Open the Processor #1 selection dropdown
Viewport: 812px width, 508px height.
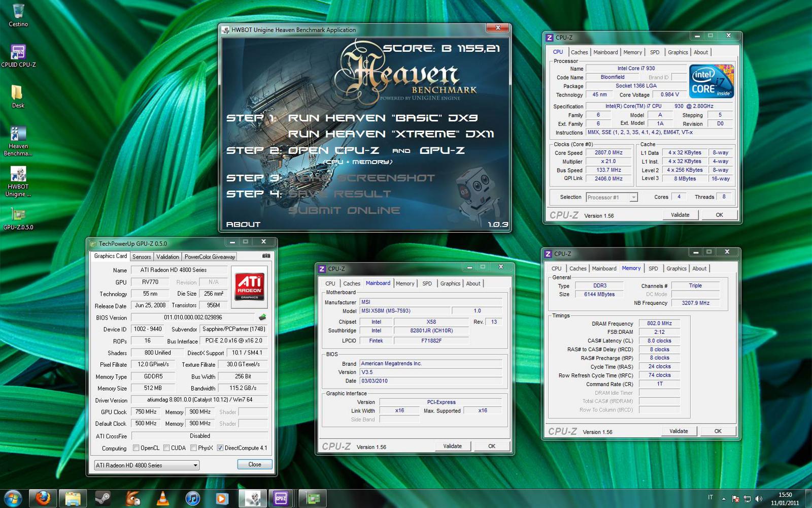click(612, 198)
